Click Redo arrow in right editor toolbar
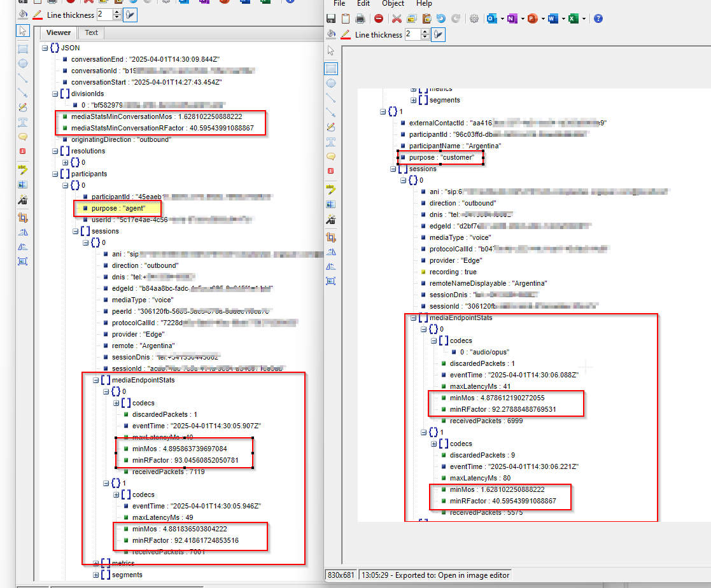711x588 pixels. 456,18
